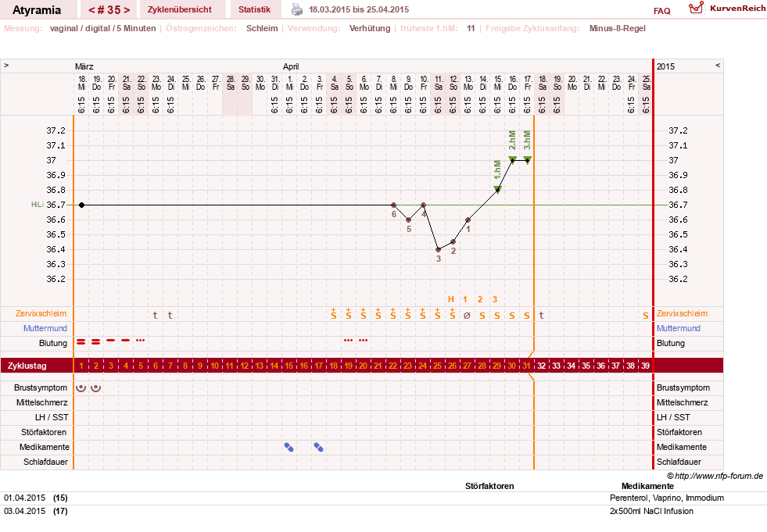The width and height of the screenshot is (767, 532).
Task: Click the right Medikamente row label
Action: (x=682, y=447)
